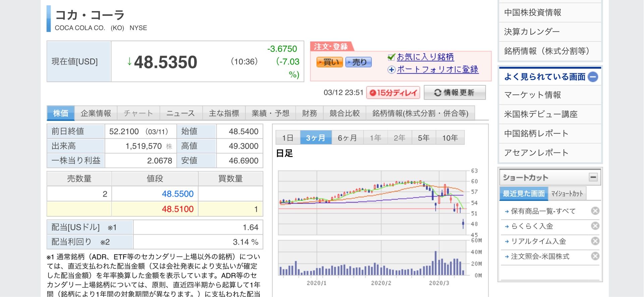Image resolution: width=644 pixels, height=297 pixels.
Task: Click the green checkmark beside お気に入り銘柄
Action: (x=391, y=57)
